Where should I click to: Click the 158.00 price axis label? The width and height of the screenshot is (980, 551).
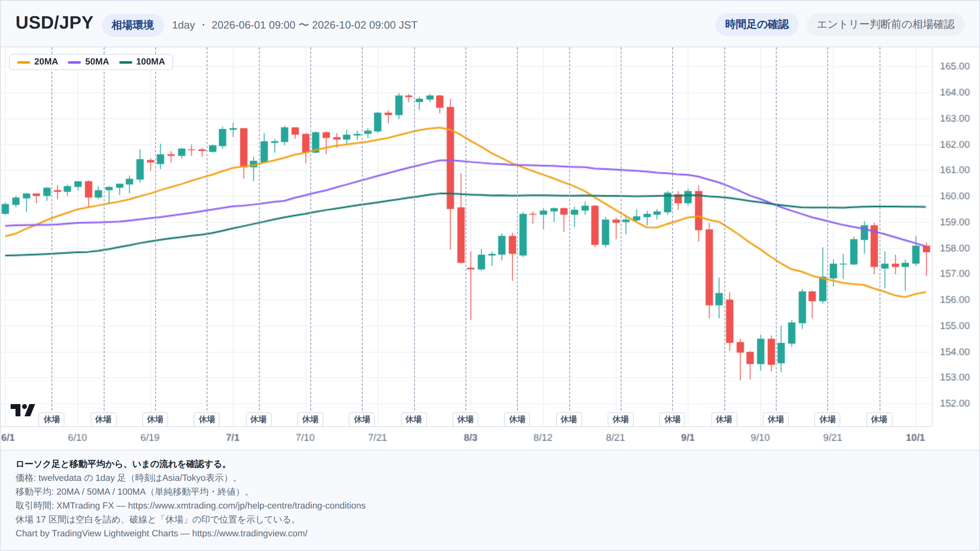955,248
